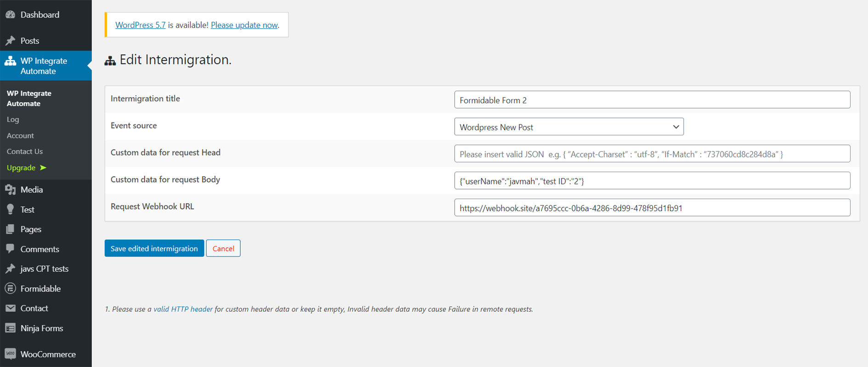
Task: Click the Please update now link
Action: (244, 25)
